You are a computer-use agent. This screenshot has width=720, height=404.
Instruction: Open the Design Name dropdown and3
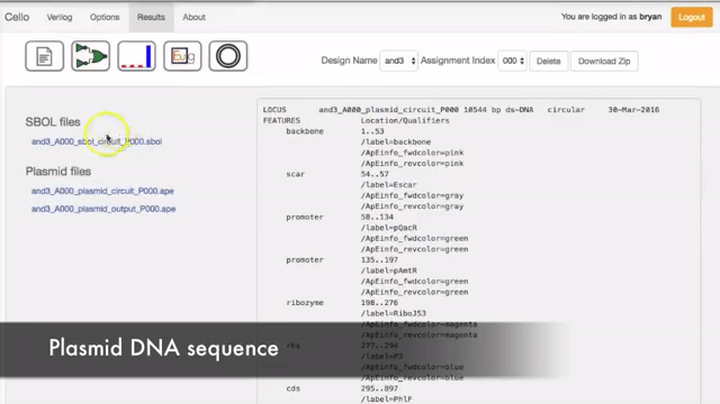click(x=399, y=61)
